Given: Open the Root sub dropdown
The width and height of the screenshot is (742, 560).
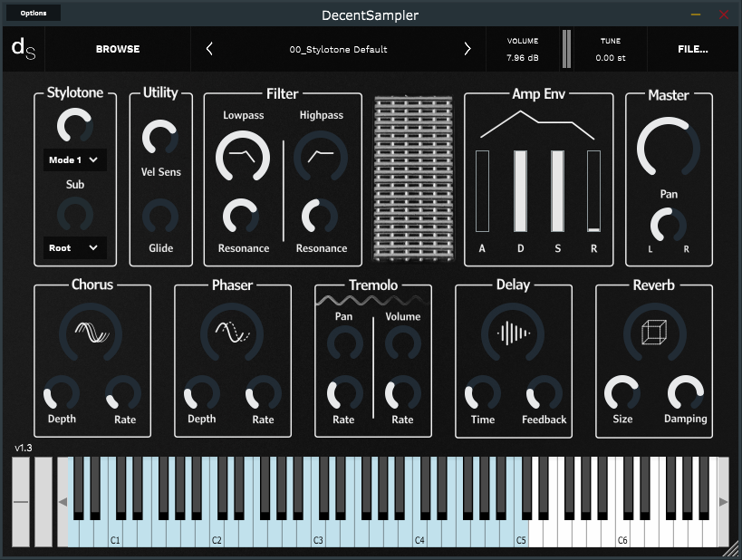Looking at the screenshot, I should click(75, 247).
